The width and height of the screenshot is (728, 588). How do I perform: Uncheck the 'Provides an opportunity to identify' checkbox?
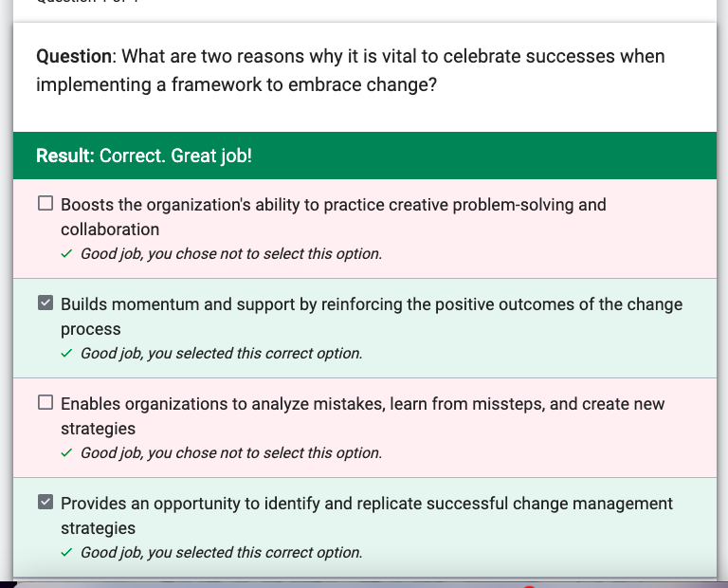45,502
